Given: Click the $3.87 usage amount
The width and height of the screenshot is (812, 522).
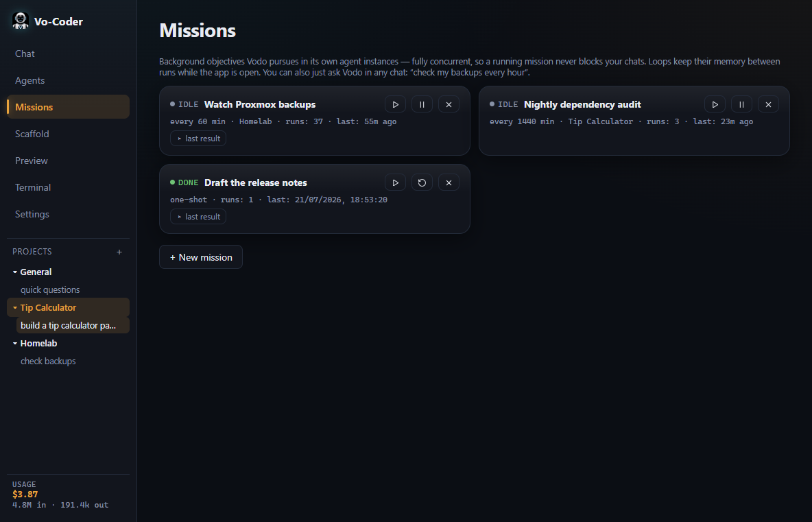Looking at the screenshot, I should click(x=25, y=495).
